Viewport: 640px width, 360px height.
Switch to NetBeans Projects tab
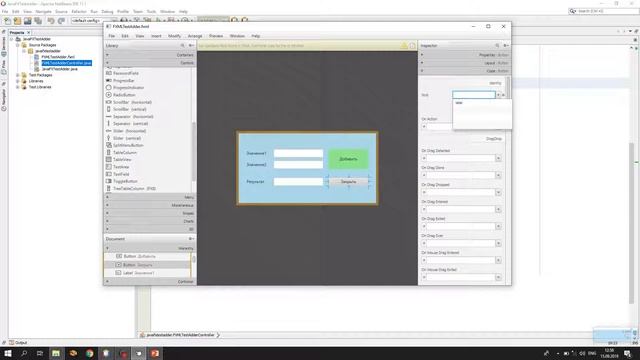[x=17, y=32]
